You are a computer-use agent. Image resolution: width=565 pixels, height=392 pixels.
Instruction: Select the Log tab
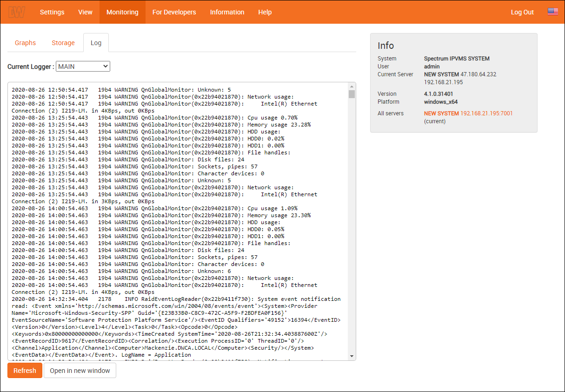click(96, 43)
